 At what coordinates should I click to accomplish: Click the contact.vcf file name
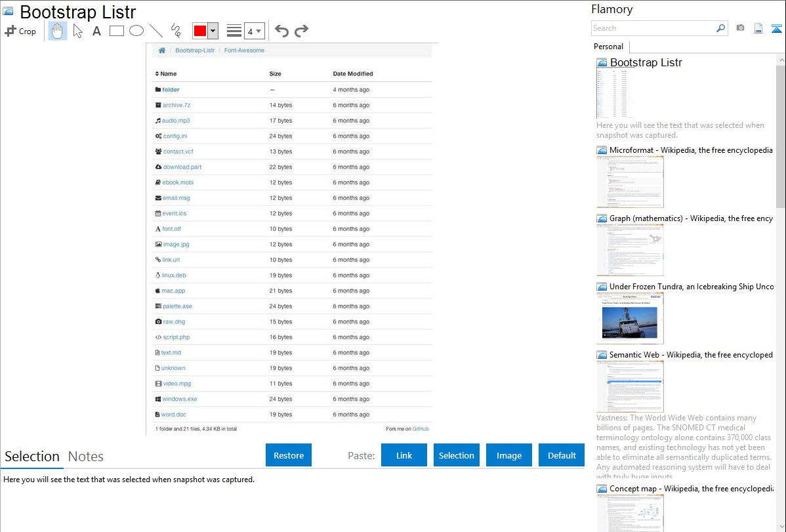pos(178,152)
